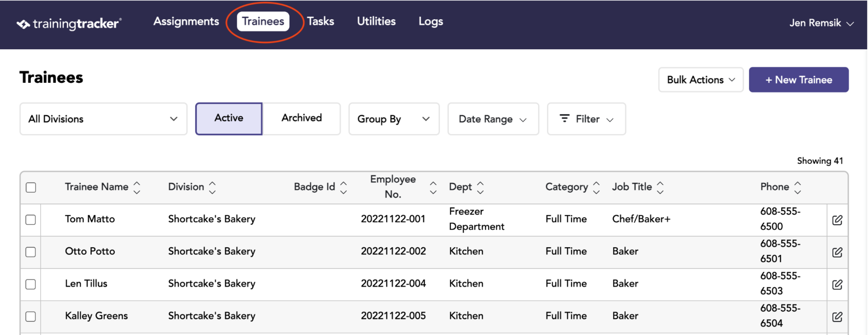Click employee number 20221122-004

pyautogui.click(x=393, y=283)
